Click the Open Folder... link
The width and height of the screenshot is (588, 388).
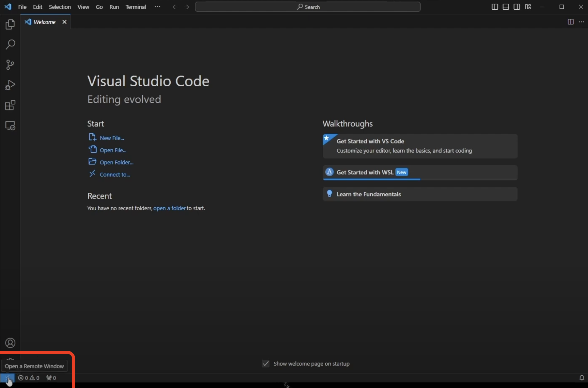pos(116,162)
